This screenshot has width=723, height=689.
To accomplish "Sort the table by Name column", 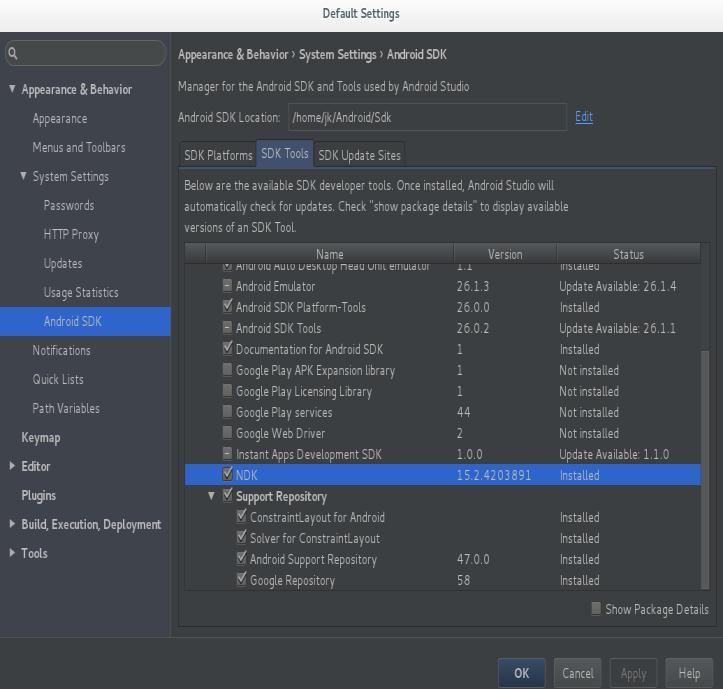I will (329, 254).
